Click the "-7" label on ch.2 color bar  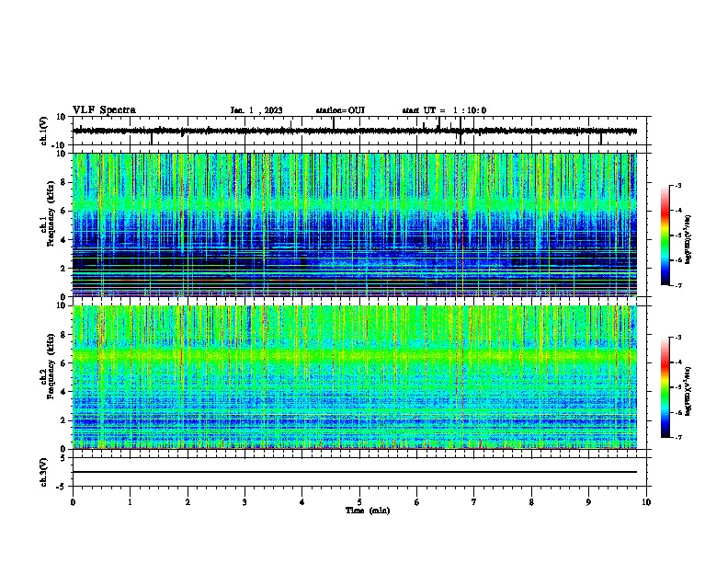(678, 437)
